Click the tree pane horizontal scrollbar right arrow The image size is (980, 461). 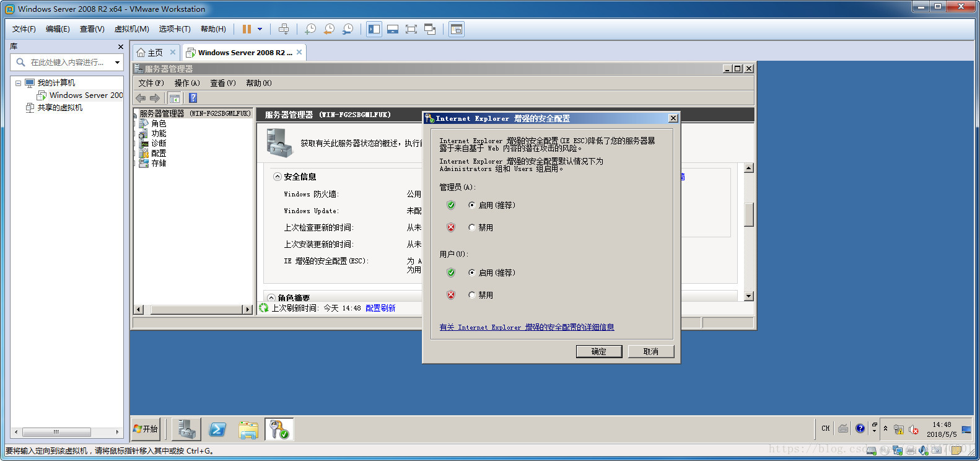(x=248, y=309)
